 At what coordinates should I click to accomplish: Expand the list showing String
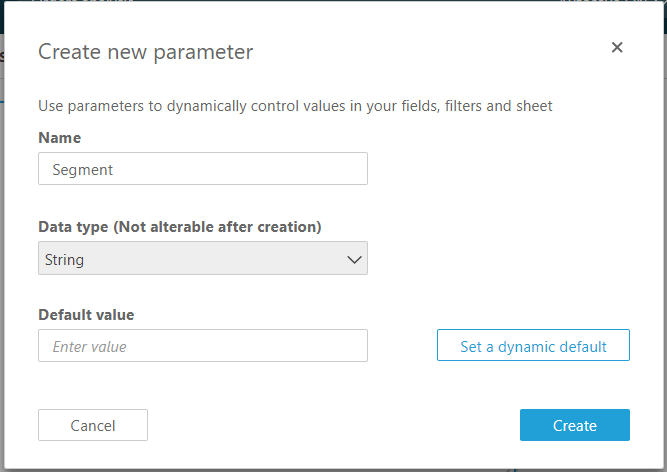(x=202, y=259)
